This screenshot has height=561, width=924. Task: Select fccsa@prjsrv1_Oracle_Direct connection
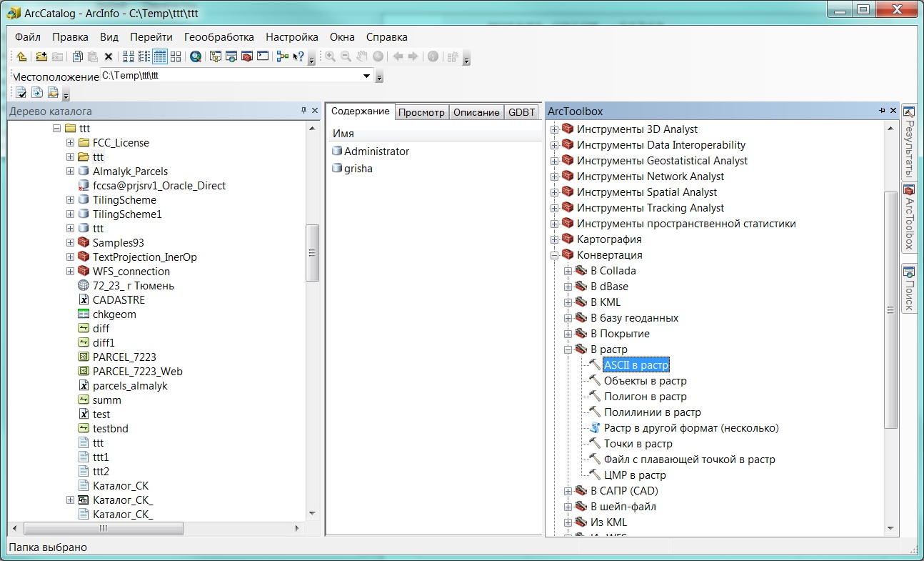point(159,186)
